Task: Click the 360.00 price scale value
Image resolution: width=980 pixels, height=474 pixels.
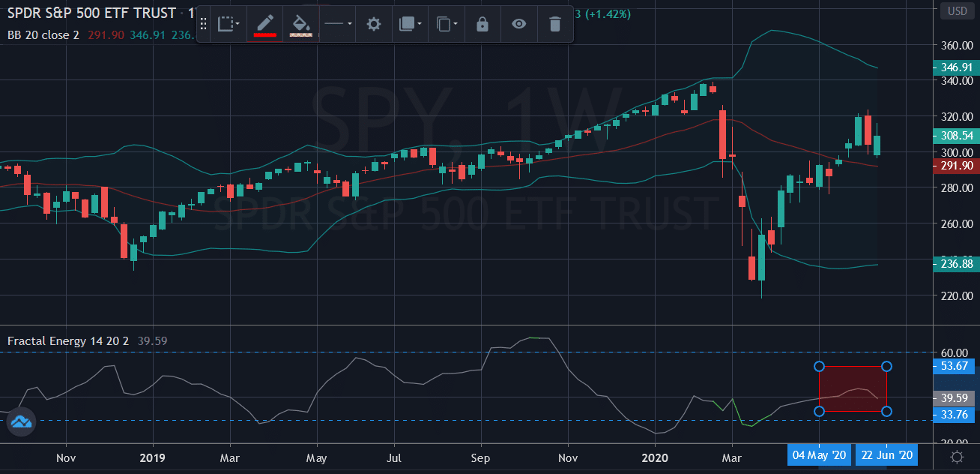Action: pyautogui.click(x=957, y=45)
